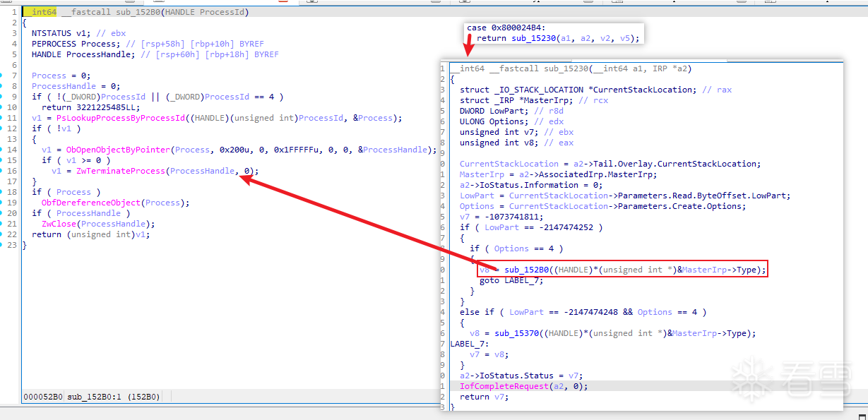Click the NTSTATUS v1 declaration
868x420 pixels.
coord(59,33)
